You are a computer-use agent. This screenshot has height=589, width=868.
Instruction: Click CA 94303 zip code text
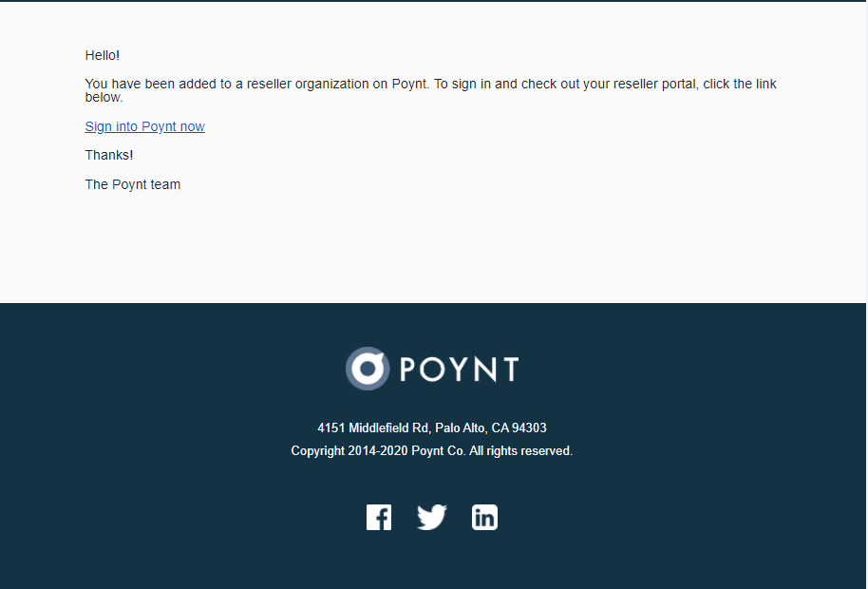click(519, 427)
